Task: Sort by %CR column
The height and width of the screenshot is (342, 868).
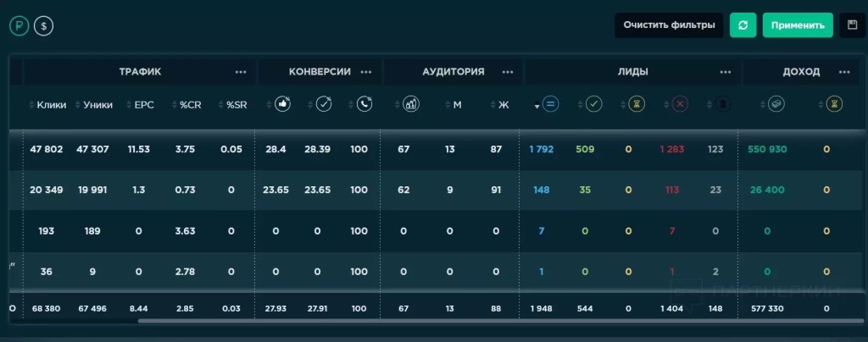Action: [186, 105]
